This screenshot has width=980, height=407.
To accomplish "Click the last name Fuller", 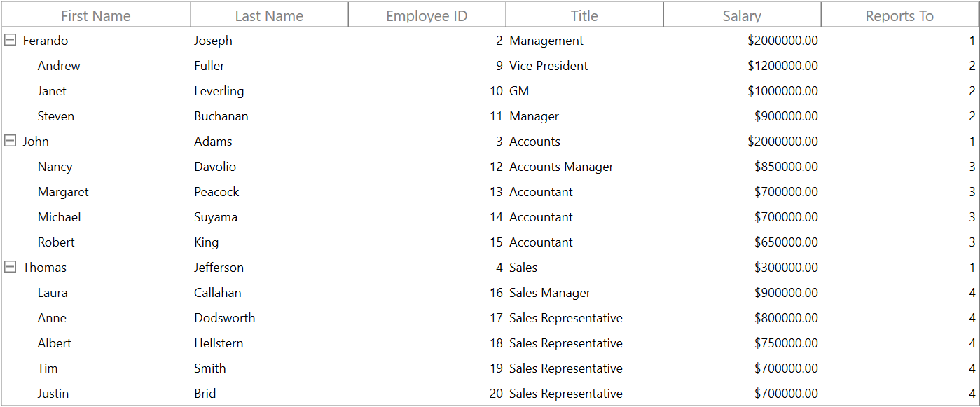I will click(x=209, y=66).
